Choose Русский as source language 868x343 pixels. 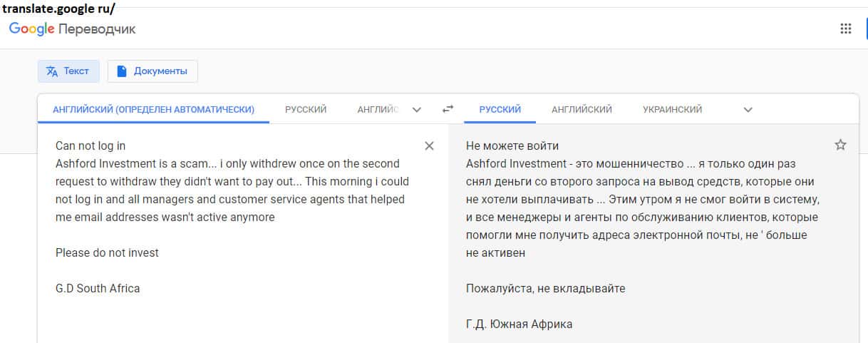tap(306, 109)
